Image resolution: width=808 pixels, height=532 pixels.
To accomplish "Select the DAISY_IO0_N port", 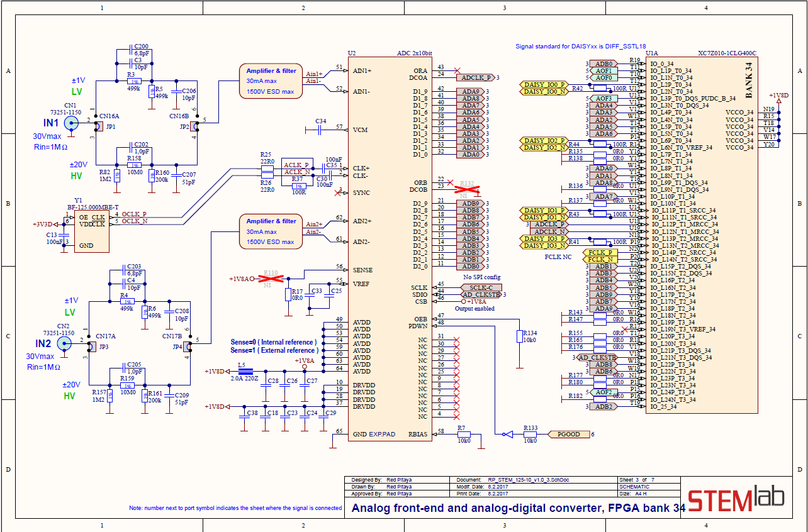I will coord(544,92).
